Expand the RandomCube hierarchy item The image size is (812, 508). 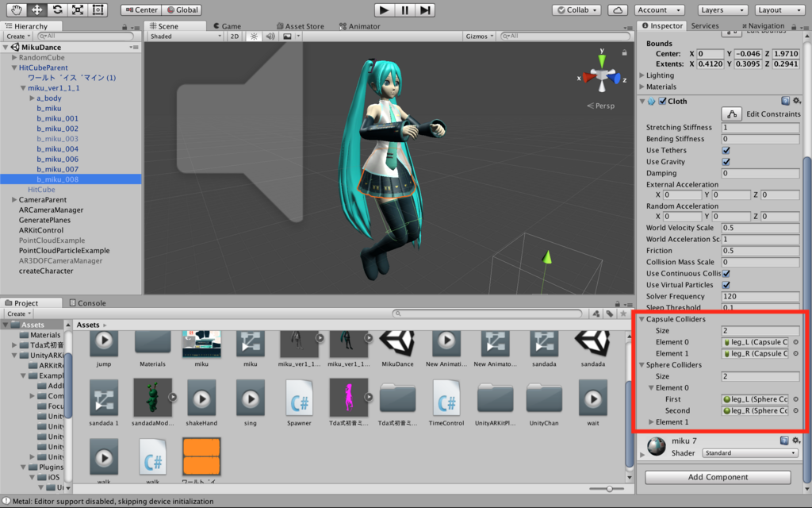click(14, 57)
